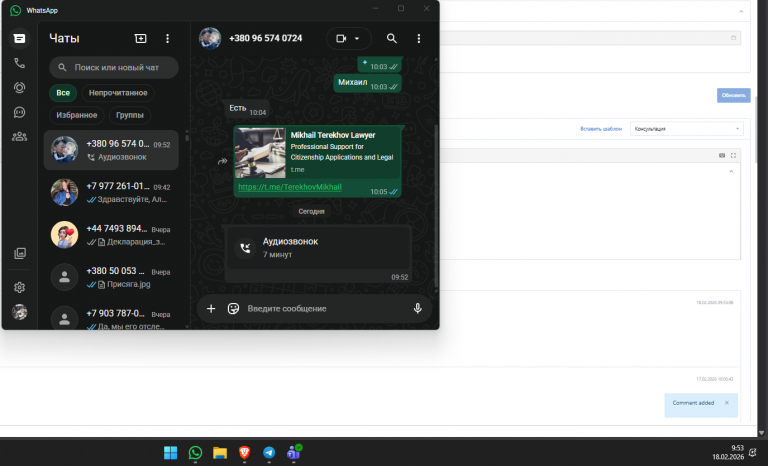Click WhatsApp icon in the taskbar

click(195, 453)
